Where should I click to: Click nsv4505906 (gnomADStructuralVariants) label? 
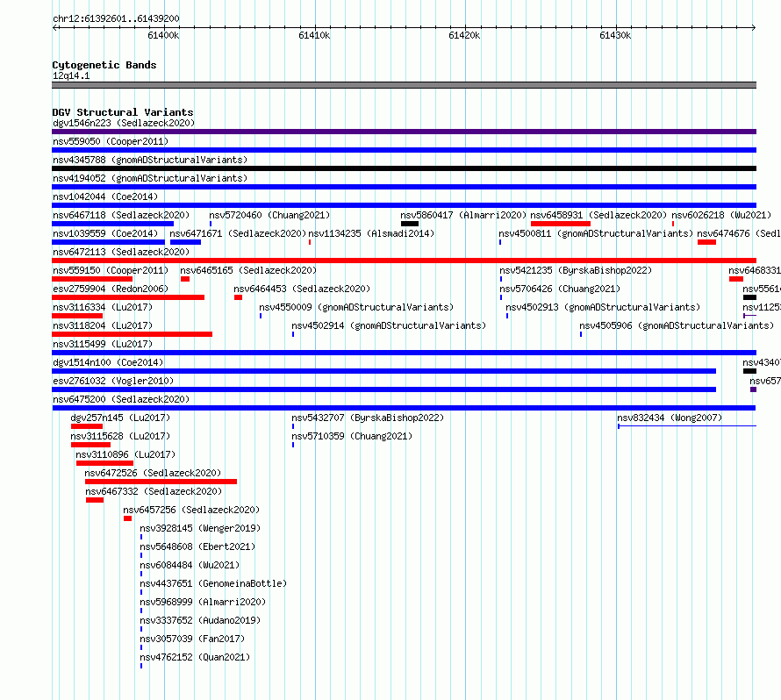[x=677, y=325]
